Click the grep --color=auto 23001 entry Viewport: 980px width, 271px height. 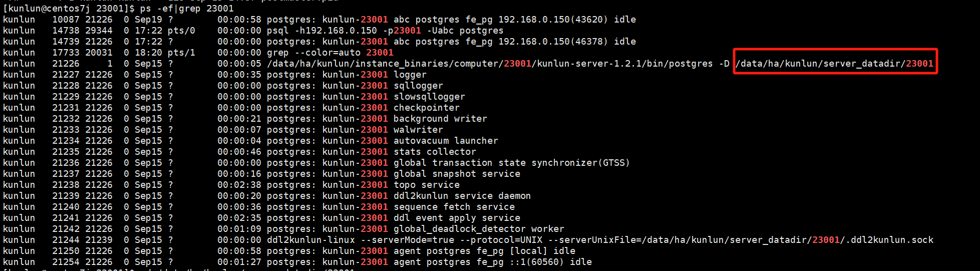(330, 53)
